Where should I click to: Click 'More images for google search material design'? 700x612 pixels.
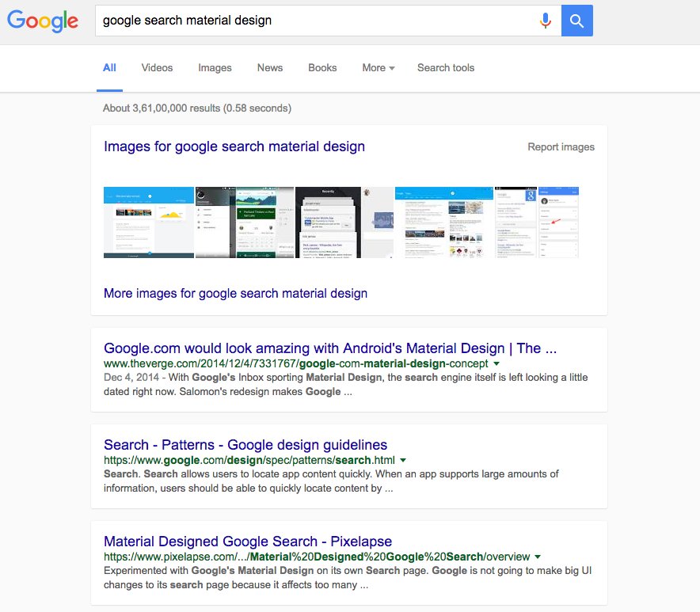point(235,294)
